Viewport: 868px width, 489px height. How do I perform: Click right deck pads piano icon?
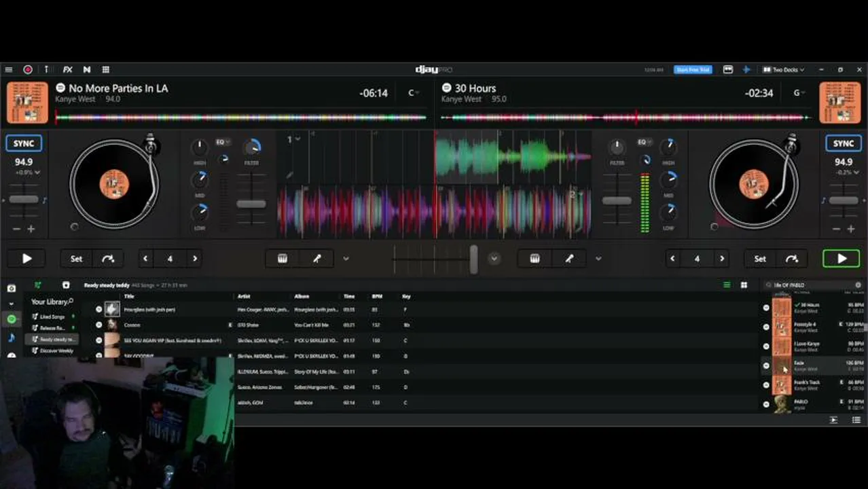[535, 259]
